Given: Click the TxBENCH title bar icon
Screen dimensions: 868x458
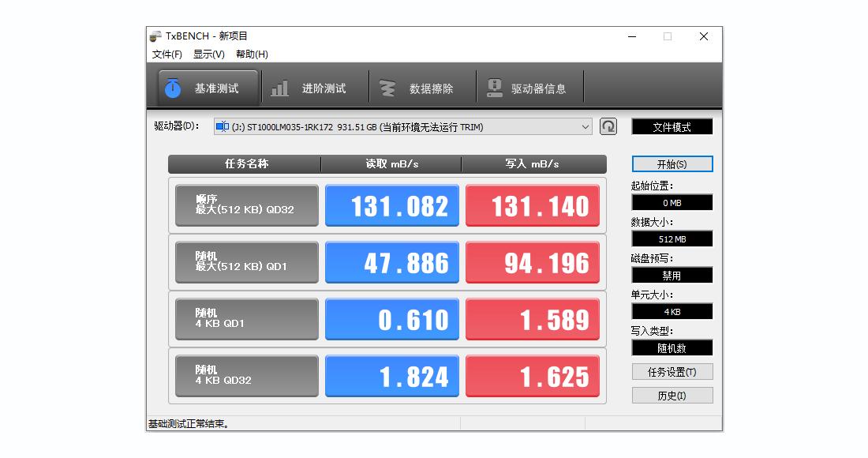Looking at the screenshot, I should click(155, 36).
